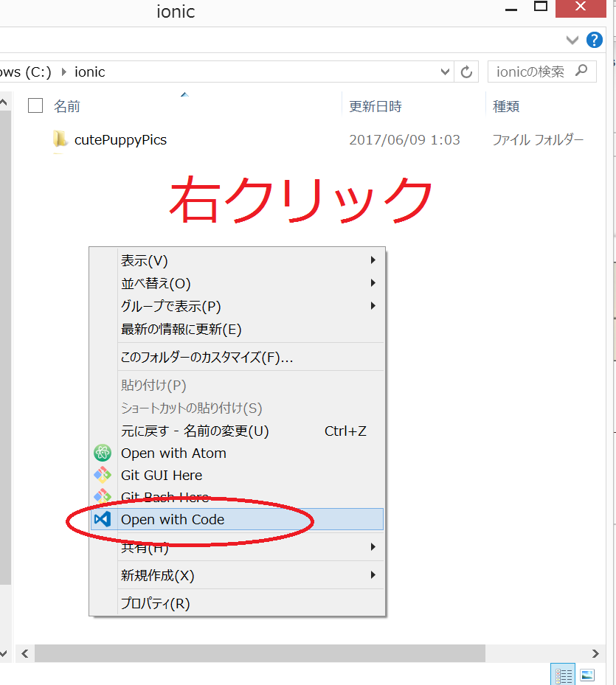The image size is (616, 685).
Task: Check the select-all checkbox above 名前 column
Action: tap(35, 105)
